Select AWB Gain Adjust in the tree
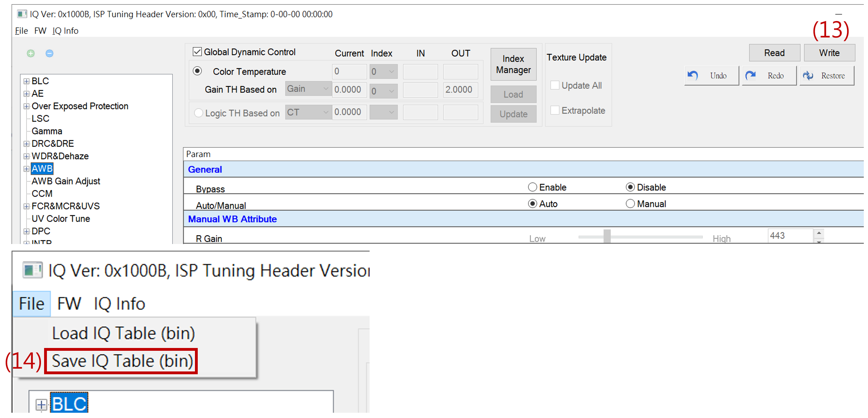 click(66, 181)
